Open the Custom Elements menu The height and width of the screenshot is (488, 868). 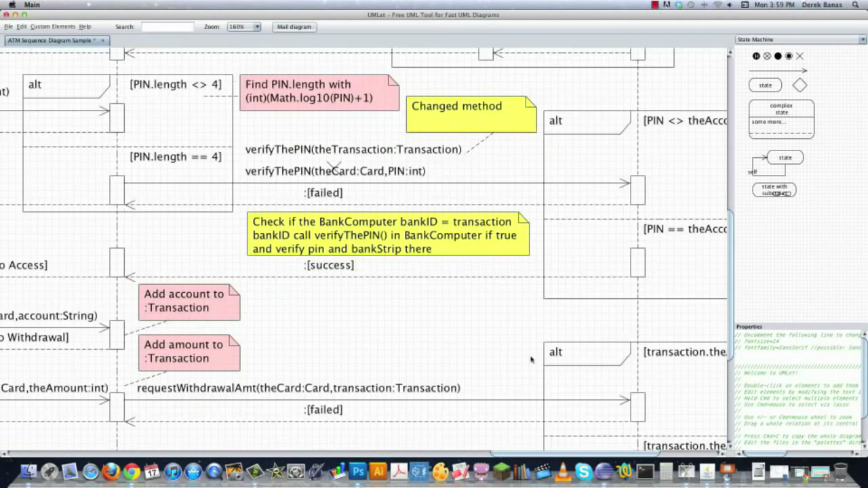pyautogui.click(x=53, y=27)
